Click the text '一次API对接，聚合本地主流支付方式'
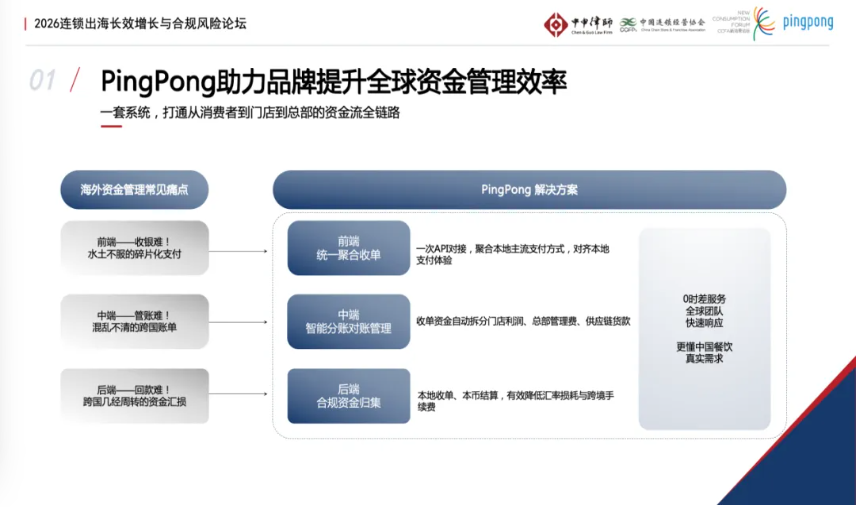 pyautogui.click(x=491, y=249)
